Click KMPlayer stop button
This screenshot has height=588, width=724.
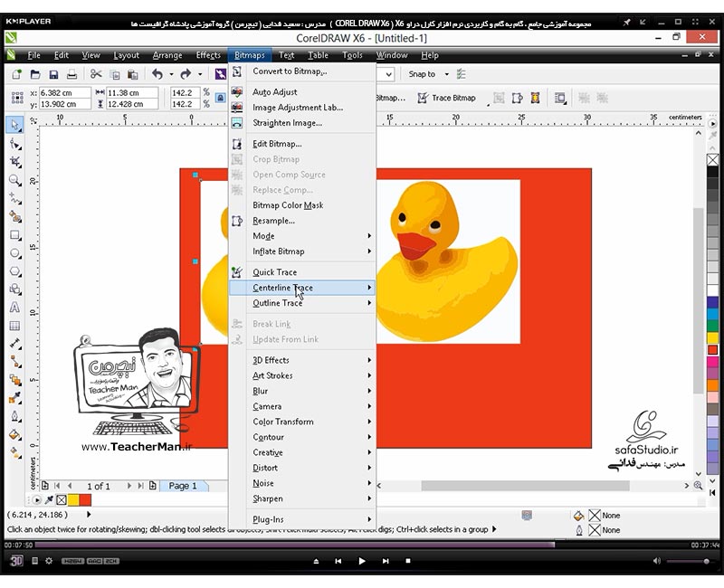[408, 561]
